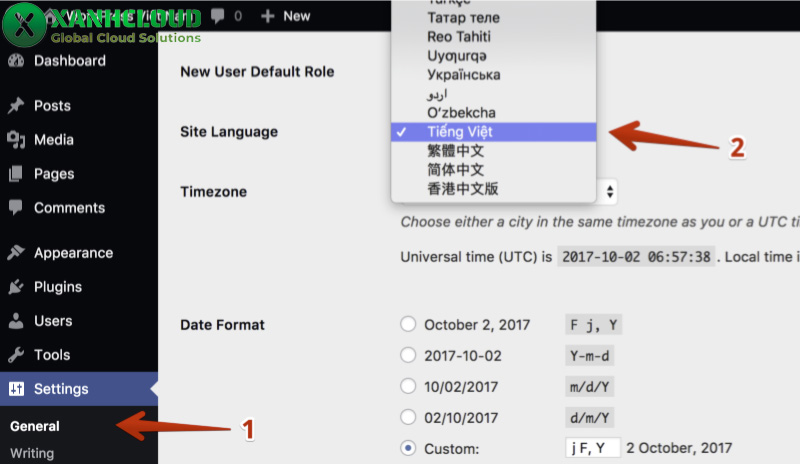The image size is (800, 464).
Task: Click the Posts pushpin icon
Action: point(15,106)
